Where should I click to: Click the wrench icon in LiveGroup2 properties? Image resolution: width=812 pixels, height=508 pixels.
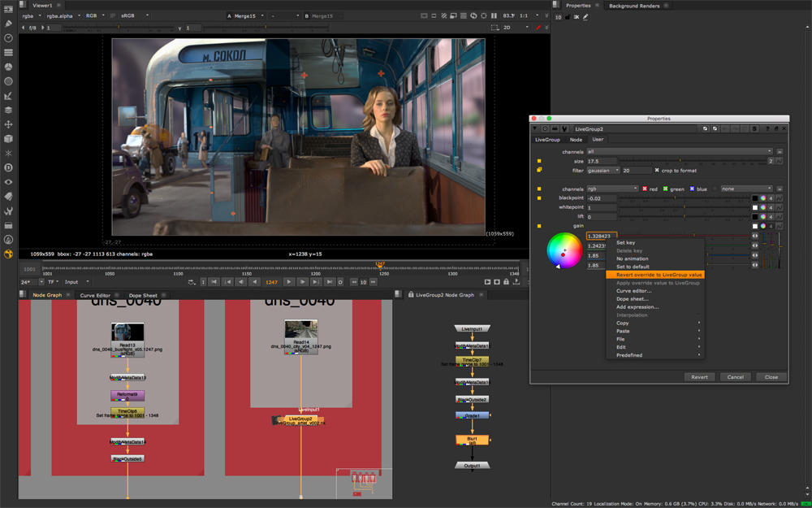[x=564, y=128]
